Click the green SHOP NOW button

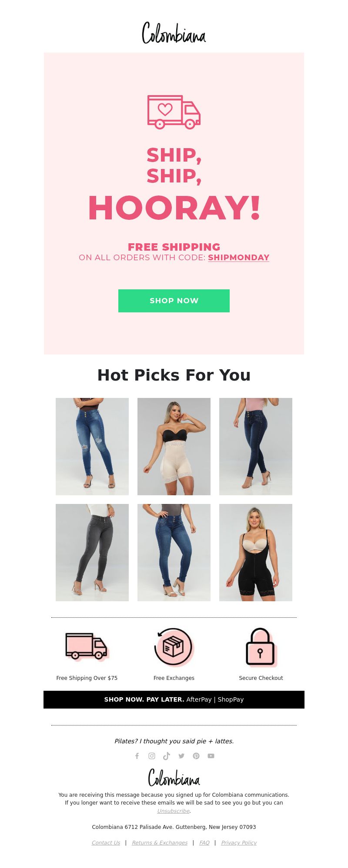tap(174, 301)
